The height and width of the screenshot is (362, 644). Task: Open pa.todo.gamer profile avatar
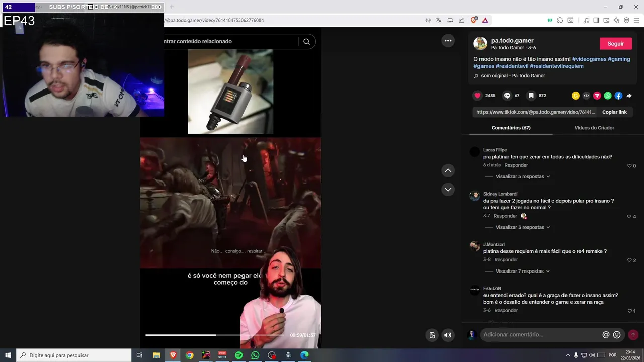click(x=480, y=44)
